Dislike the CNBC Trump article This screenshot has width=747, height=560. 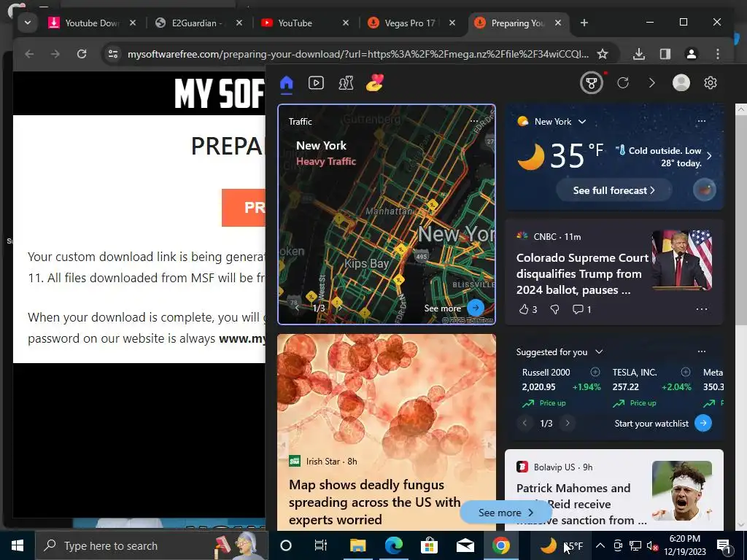554,309
